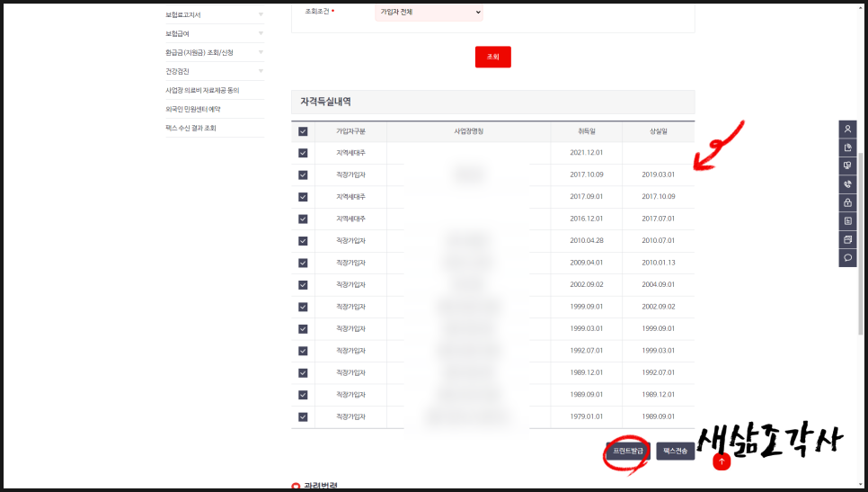Uncheck the row with 취득일 2016.12.01
This screenshot has height=492, width=868.
[x=303, y=219]
